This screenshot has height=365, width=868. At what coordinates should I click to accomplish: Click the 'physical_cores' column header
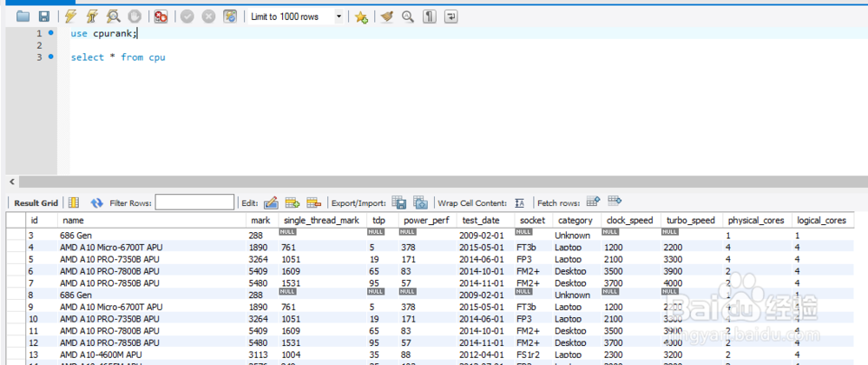click(x=757, y=220)
